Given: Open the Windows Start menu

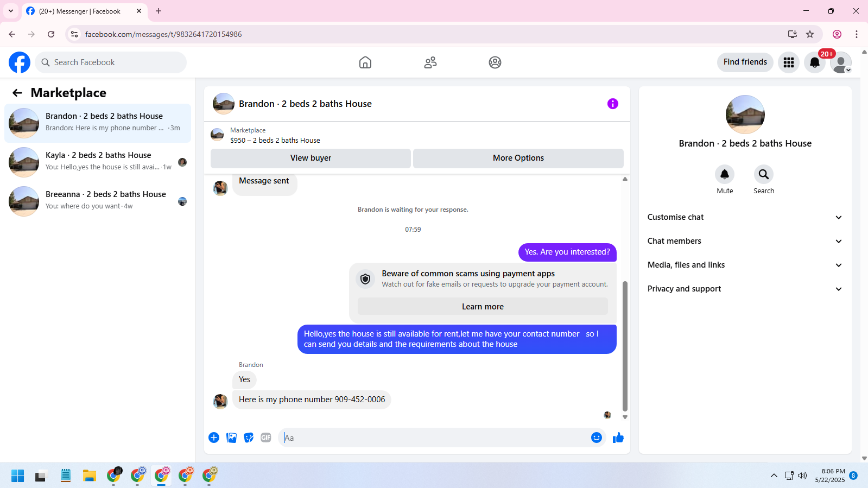Looking at the screenshot, I should [17, 476].
